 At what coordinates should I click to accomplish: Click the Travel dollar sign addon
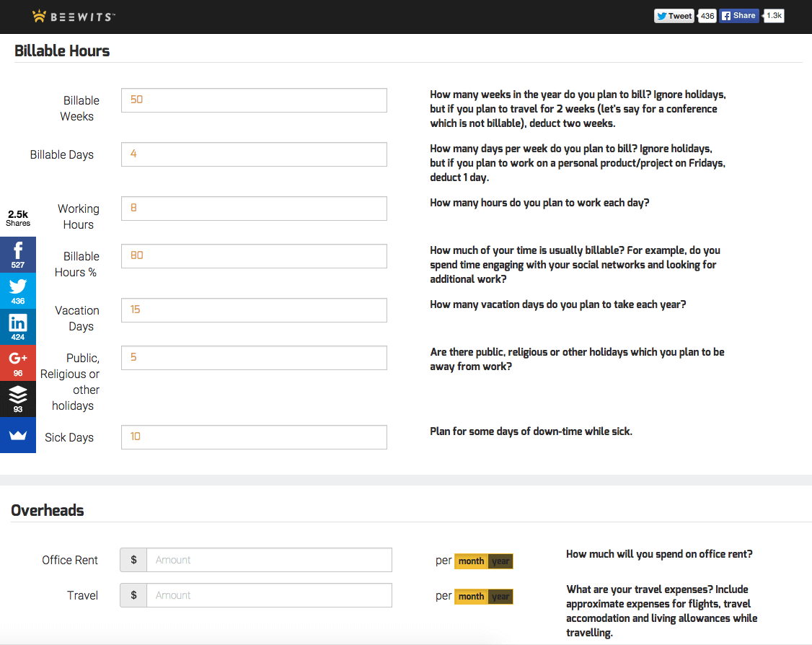click(133, 595)
